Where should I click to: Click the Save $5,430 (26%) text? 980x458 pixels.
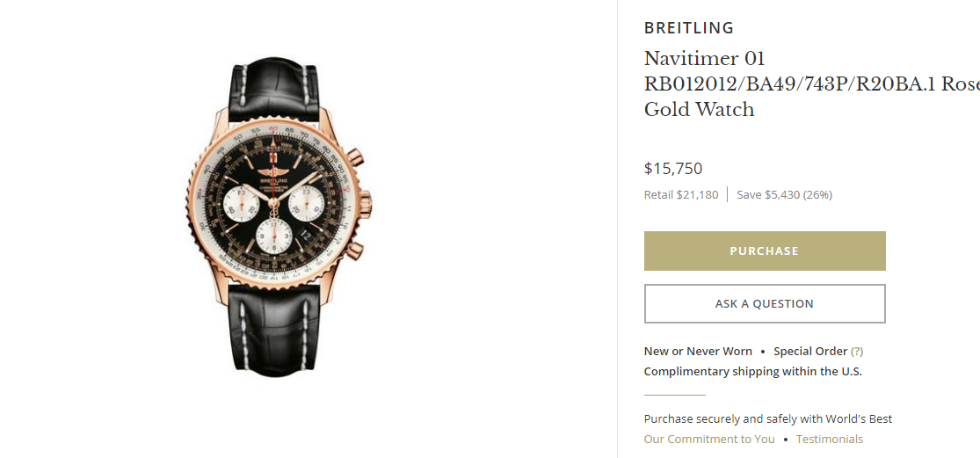[x=784, y=195]
